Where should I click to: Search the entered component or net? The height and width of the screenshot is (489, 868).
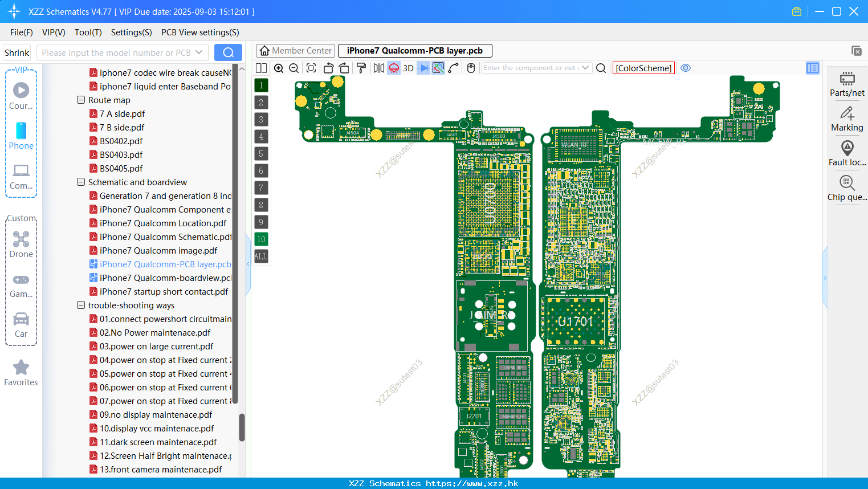click(x=601, y=68)
